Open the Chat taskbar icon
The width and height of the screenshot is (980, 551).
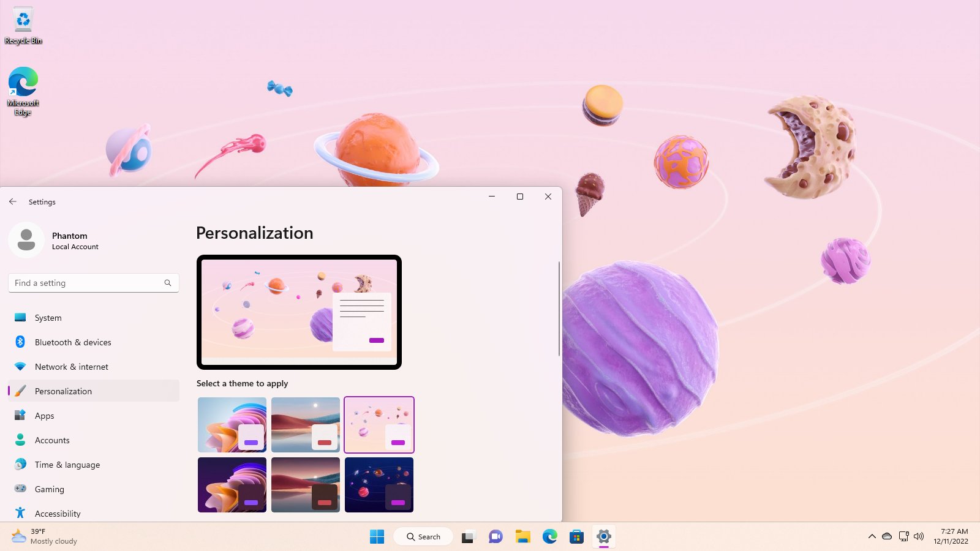(496, 537)
